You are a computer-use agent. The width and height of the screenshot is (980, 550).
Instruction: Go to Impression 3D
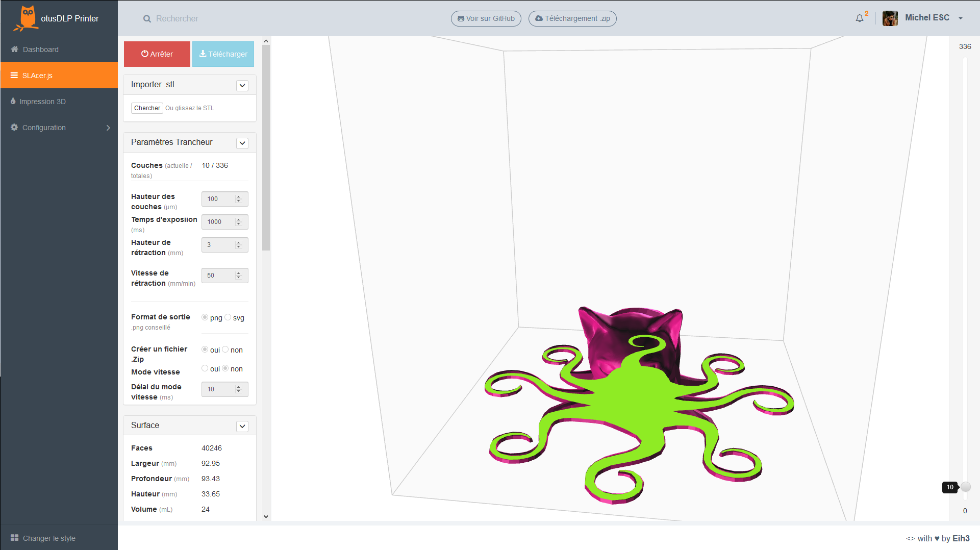[x=59, y=102]
